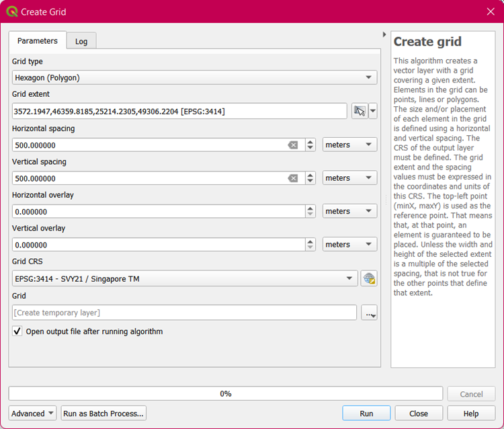
Task: Click the 0% progress bar
Action: point(226,393)
